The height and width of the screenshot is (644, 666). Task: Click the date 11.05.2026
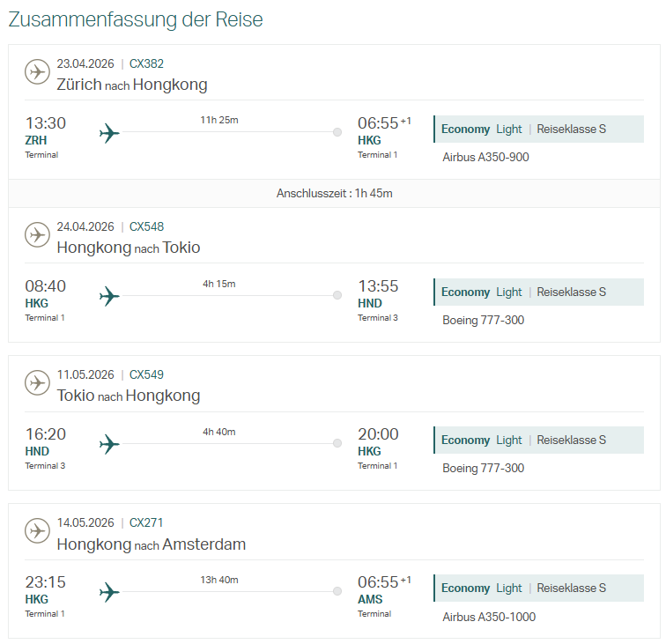pyautogui.click(x=85, y=374)
